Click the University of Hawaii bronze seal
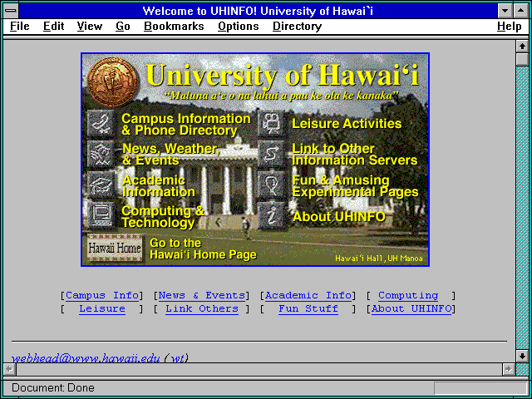The image size is (532, 399). (113, 81)
